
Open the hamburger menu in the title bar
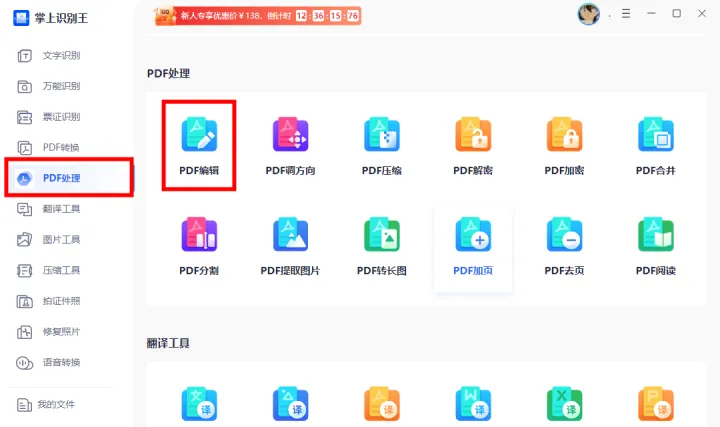626,14
